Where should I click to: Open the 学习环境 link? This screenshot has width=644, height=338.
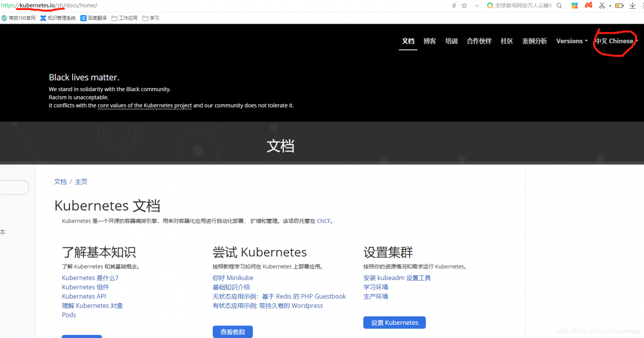(x=376, y=287)
